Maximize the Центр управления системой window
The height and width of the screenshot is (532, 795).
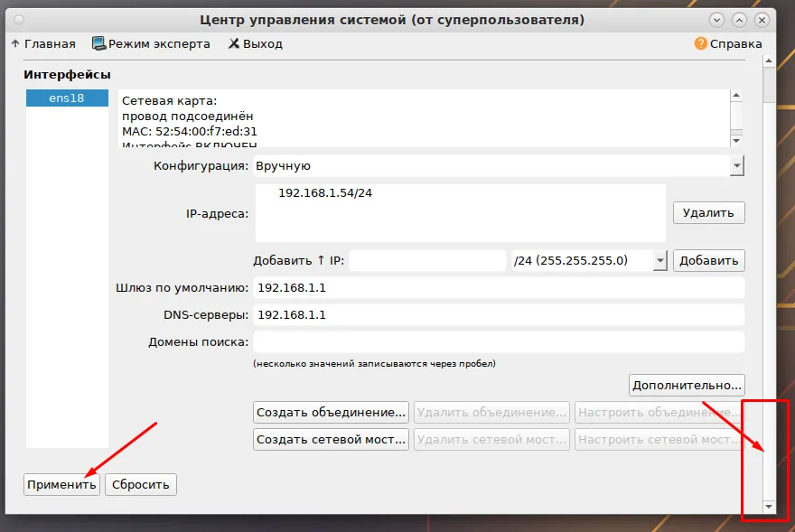click(739, 20)
